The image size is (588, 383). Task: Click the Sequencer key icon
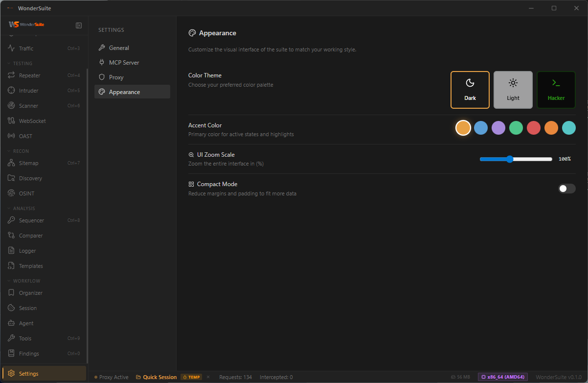pyautogui.click(x=11, y=220)
